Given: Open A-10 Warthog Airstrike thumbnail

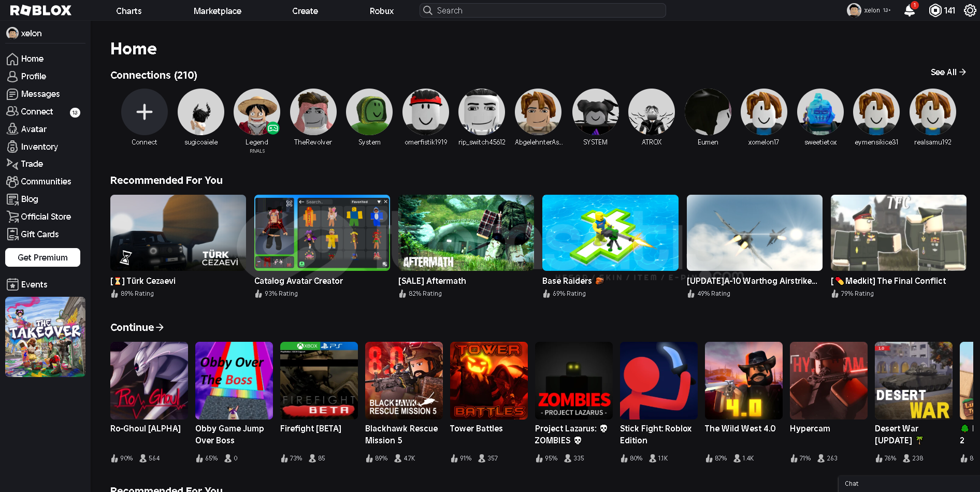Looking at the screenshot, I should point(755,233).
